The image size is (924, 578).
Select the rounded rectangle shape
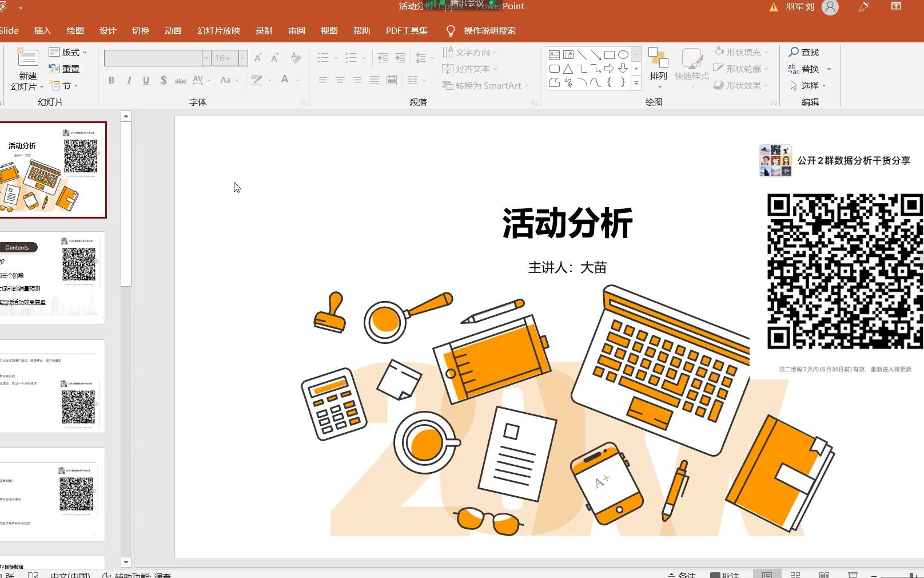(554, 69)
